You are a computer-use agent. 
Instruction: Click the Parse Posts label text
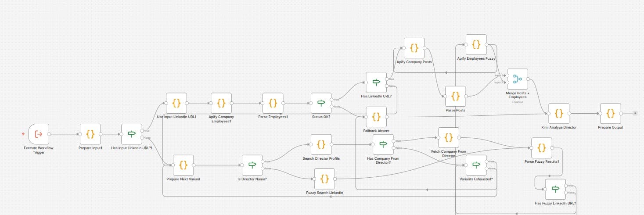(455, 110)
